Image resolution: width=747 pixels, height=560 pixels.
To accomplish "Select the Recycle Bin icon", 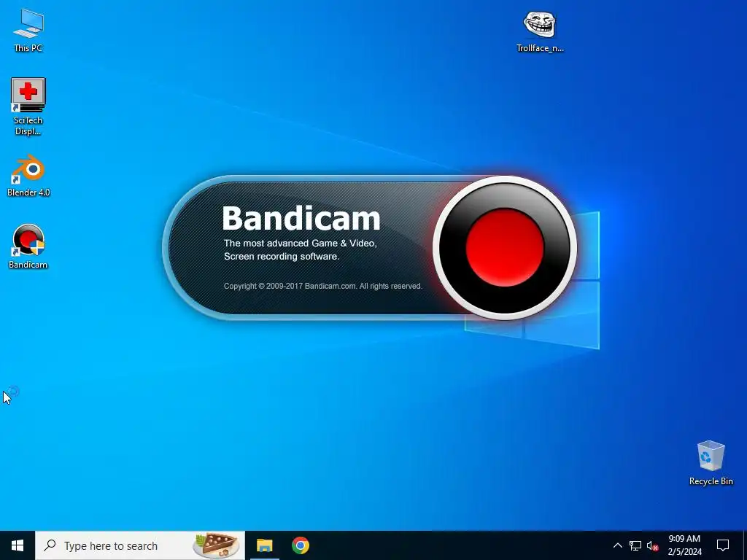I will (711, 463).
